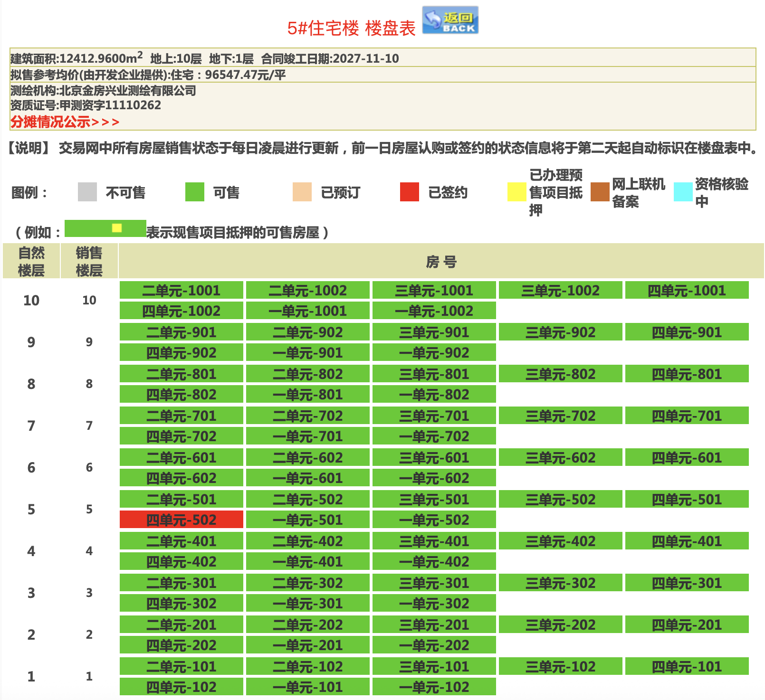Screen dimensions: 765x700
Task: Click the cyan 资格核验中 legend swatch
Action: (683, 192)
